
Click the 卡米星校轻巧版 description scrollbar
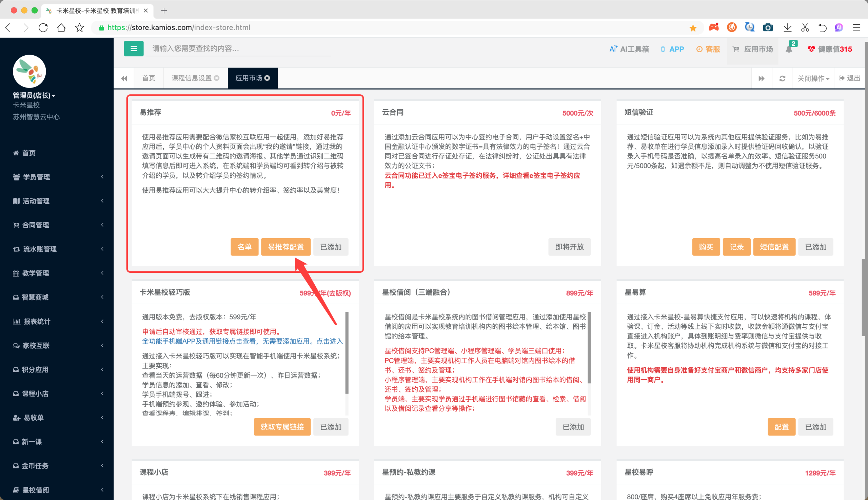tap(347, 353)
